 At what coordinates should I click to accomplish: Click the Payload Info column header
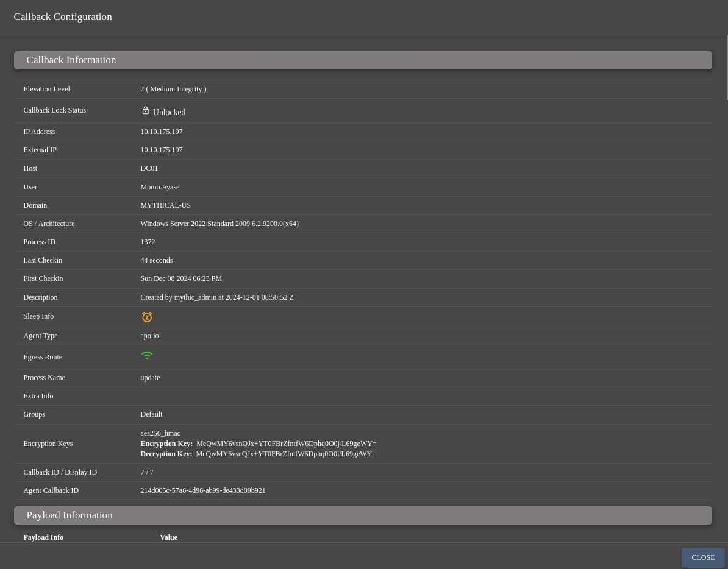coord(43,537)
